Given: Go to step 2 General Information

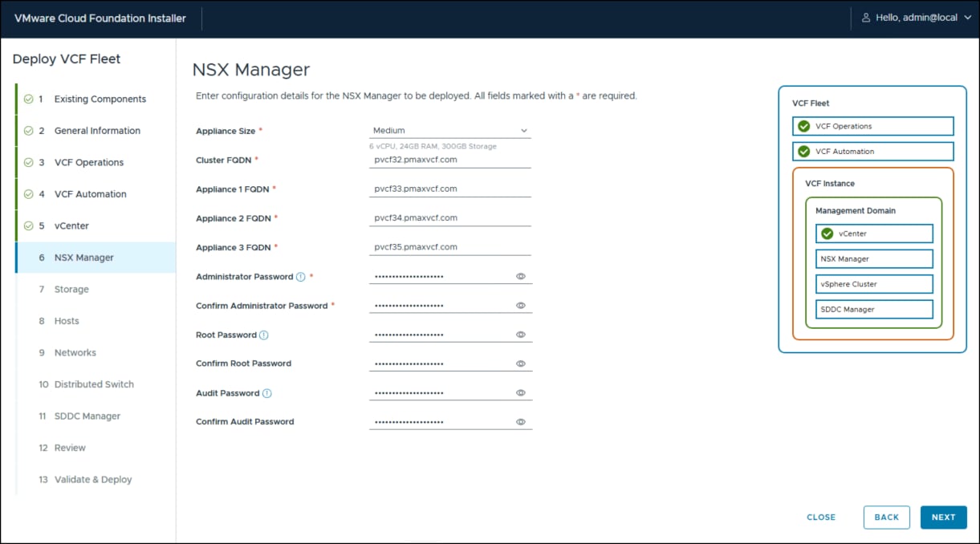Looking at the screenshot, I should pos(96,131).
